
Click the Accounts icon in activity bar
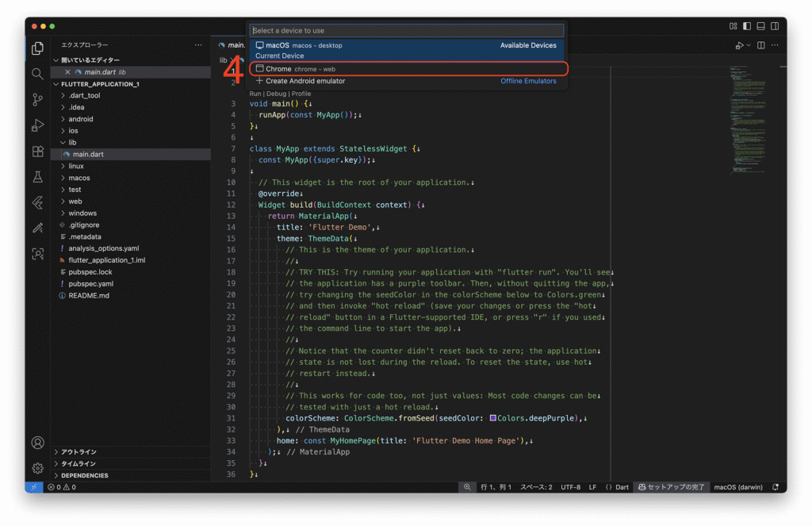[x=37, y=443]
